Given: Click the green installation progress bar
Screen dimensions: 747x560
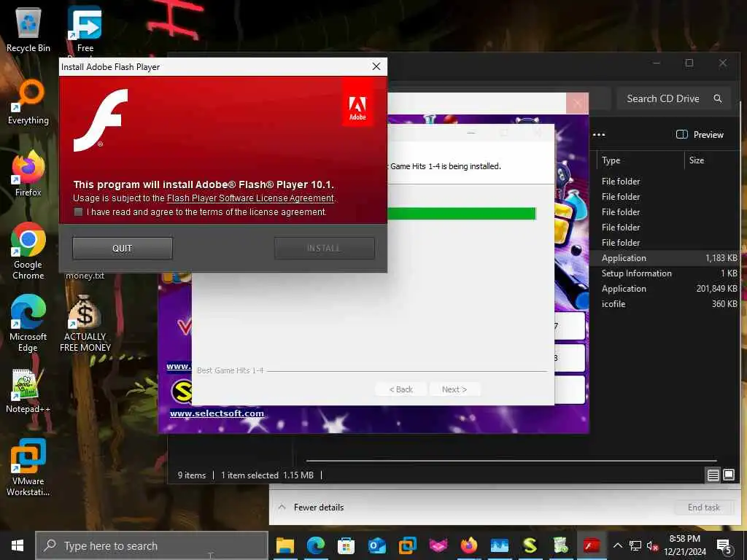Looking at the screenshot, I should [x=462, y=214].
